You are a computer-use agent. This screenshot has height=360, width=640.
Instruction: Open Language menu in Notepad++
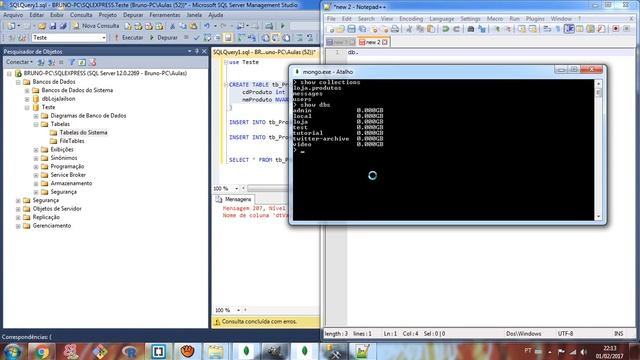(442, 19)
